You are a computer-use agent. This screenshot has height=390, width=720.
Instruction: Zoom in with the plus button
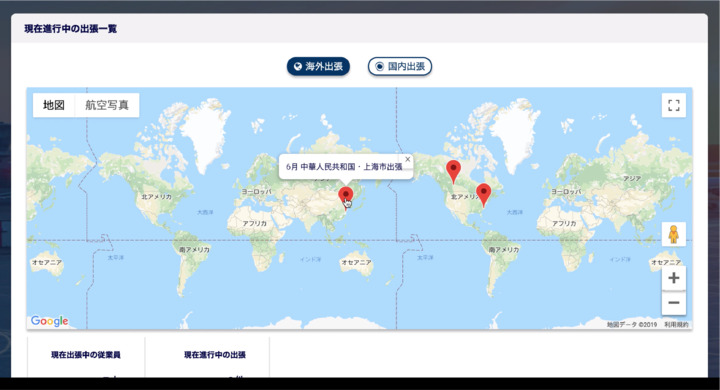click(x=674, y=278)
